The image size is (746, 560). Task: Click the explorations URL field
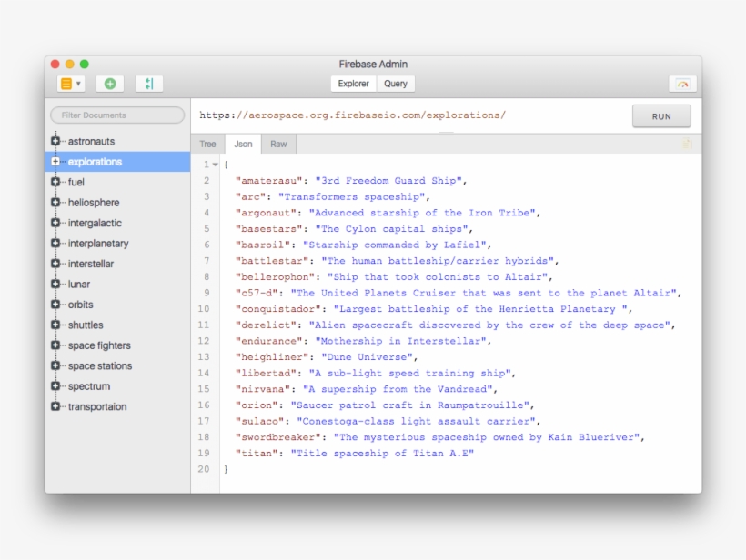(353, 115)
